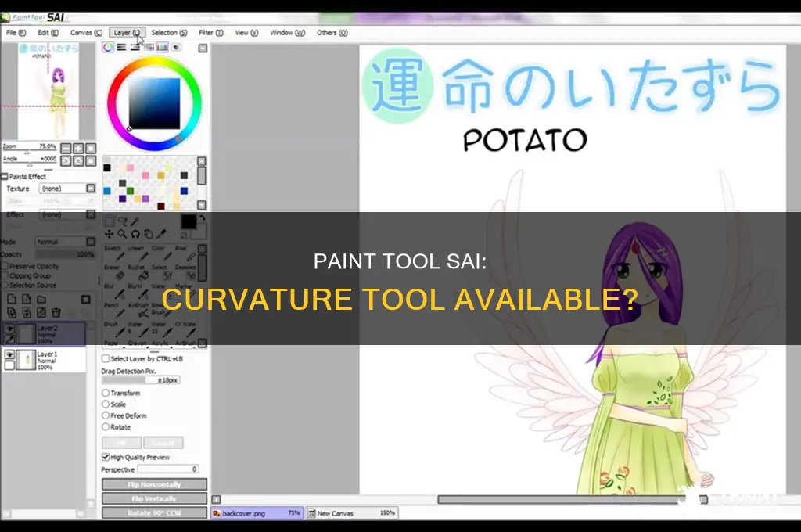This screenshot has height=532, width=801.
Task: Open the Canvas menu
Action: 86,33
